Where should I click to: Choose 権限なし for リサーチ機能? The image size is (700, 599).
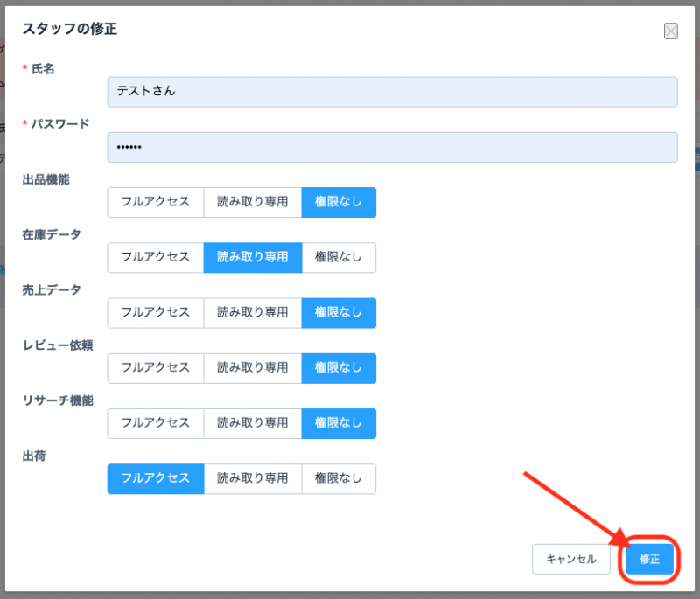[339, 424]
